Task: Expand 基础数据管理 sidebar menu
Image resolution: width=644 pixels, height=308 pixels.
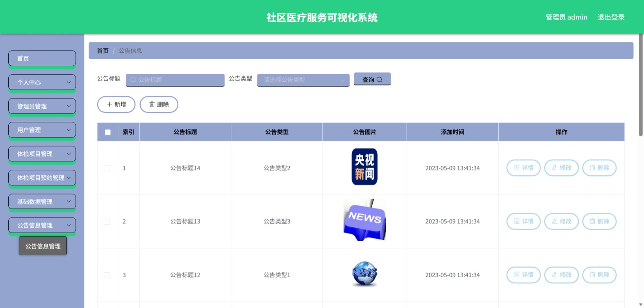Action: click(42, 201)
